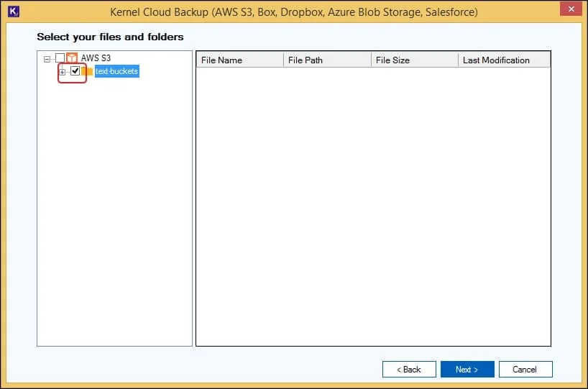
Task: Sort by File Size column header
Action: click(415, 60)
